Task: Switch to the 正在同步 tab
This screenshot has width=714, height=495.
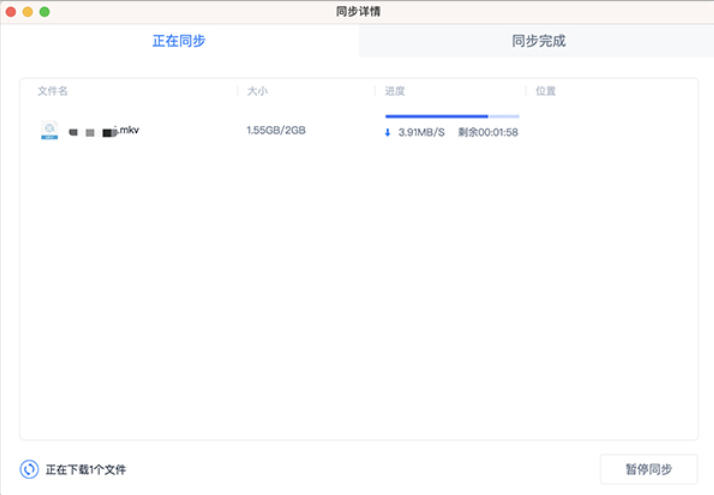Action: [179, 41]
